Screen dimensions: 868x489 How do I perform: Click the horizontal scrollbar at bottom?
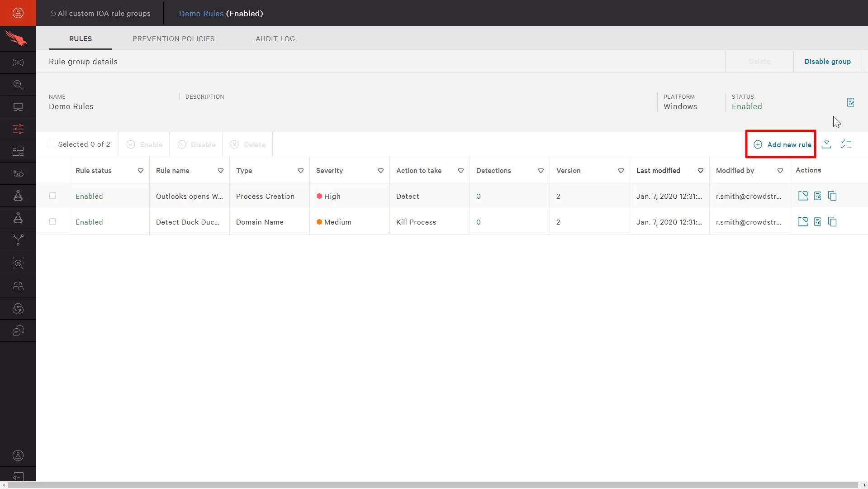pyautogui.click(x=432, y=485)
